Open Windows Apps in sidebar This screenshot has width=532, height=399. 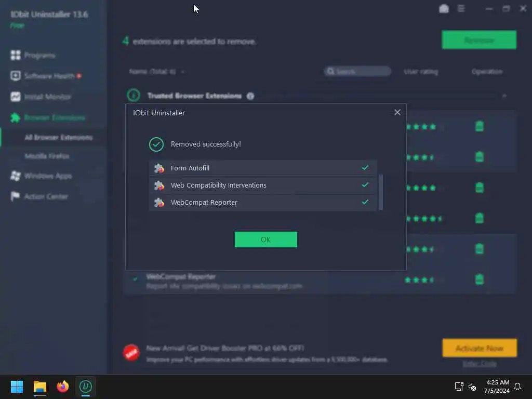point(48,176)
